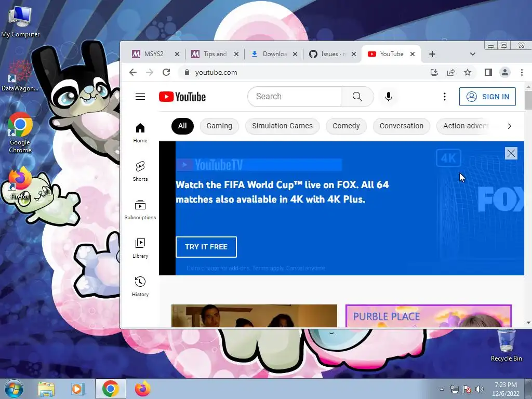Select Google Chrome desktop shortcut
Screen dimensions: 532x399
coord(20,133)
